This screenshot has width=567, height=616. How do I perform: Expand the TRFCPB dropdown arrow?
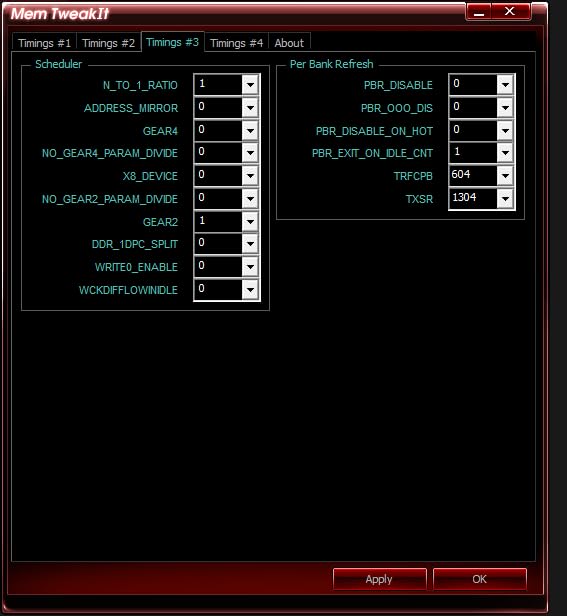pos(505,175)
